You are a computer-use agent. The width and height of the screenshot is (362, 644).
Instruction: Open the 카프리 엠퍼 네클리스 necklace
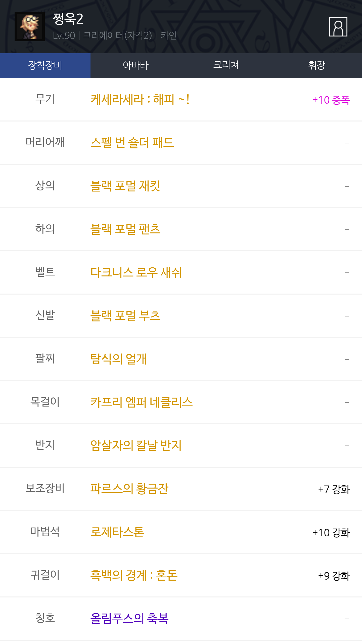pos(141,402)
